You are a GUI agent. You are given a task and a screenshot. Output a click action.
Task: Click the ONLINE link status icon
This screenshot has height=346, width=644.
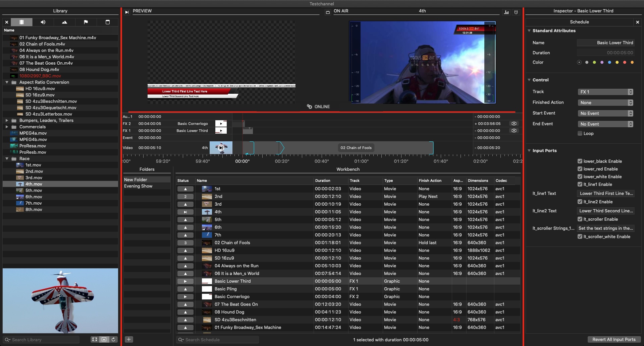point(309,107)
